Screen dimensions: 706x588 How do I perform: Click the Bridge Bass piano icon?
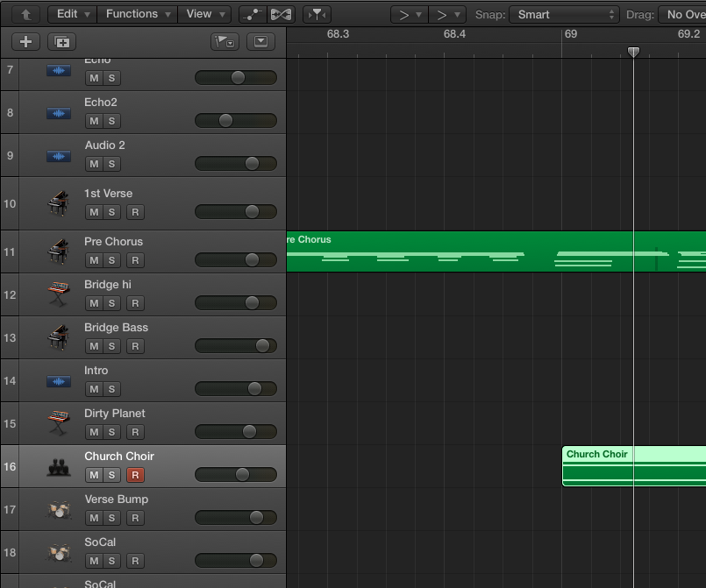pos(59,337)
